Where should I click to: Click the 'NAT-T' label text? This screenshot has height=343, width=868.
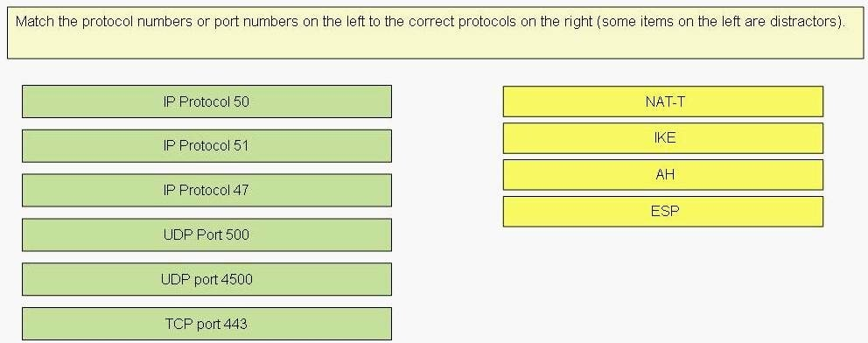coord(665,101)
